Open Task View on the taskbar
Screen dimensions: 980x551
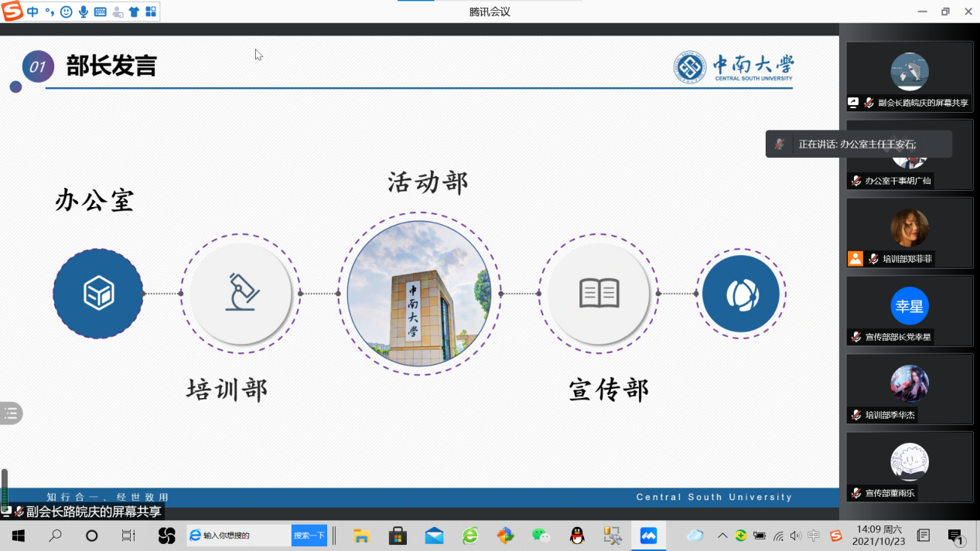click(128, 536)
